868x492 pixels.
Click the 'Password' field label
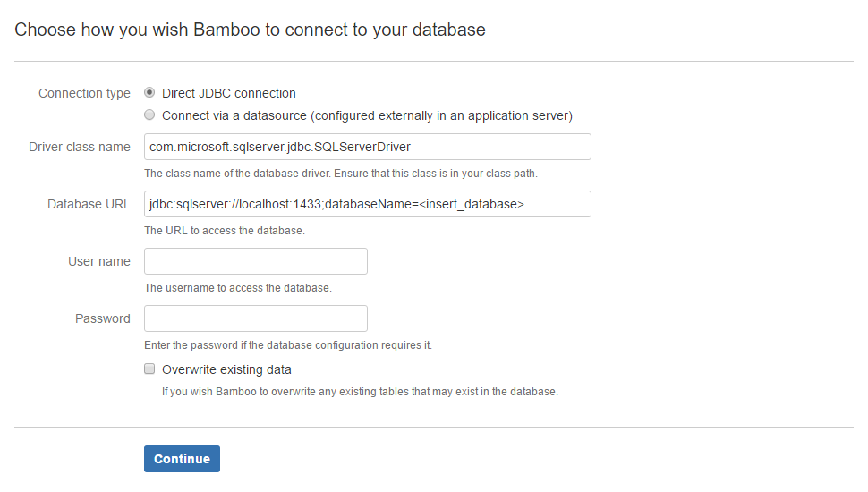click(x=103, y=318)
